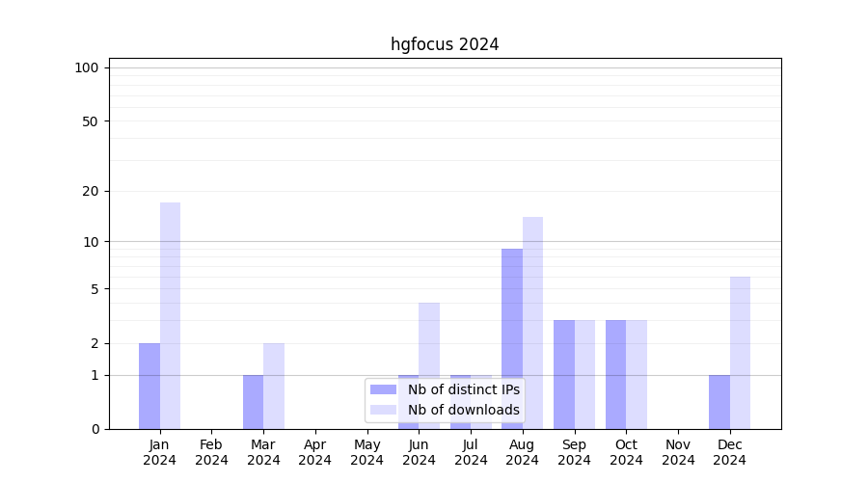This screenshot has height=482, width=868.
Task: Click the 'Nb of distinct IPs' legend swatch
Action: [383, 389]
